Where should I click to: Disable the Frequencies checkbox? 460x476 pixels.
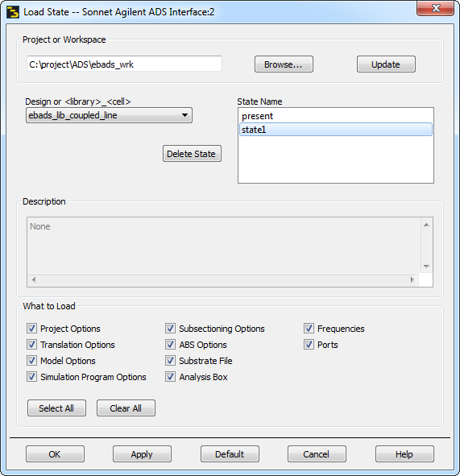pyautogui.click(x=309, y=329)
